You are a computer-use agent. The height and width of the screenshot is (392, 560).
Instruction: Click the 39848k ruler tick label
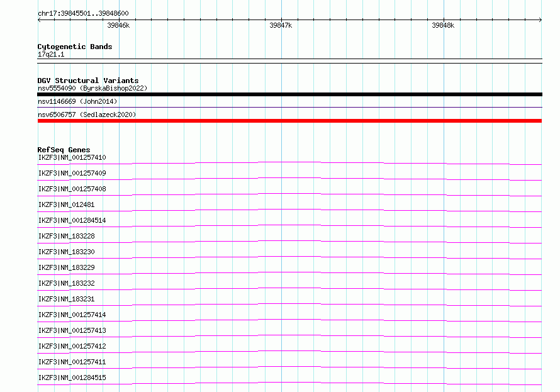tap(443, 25)
